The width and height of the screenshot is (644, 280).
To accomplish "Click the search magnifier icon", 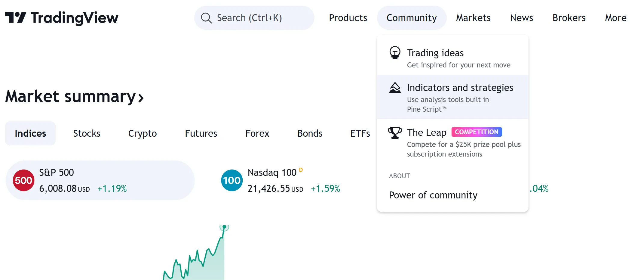I will [x=206, y=18].
